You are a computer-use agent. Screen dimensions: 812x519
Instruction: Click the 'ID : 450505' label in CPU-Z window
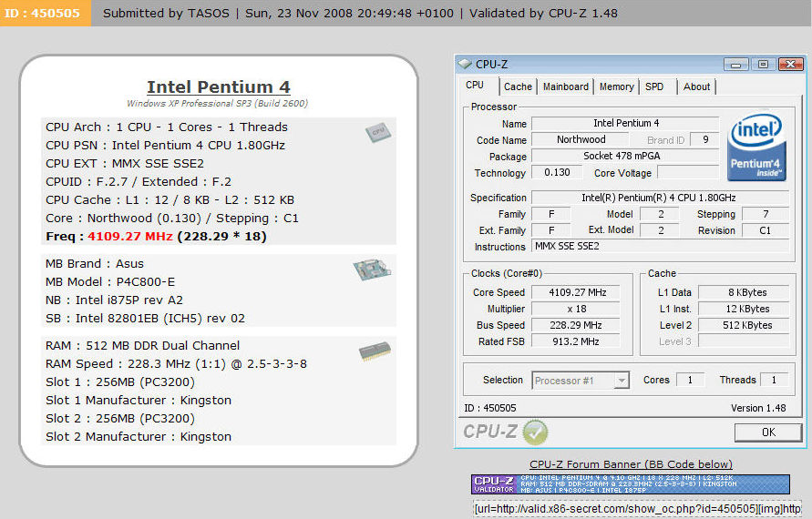click(x=490, y=408)
